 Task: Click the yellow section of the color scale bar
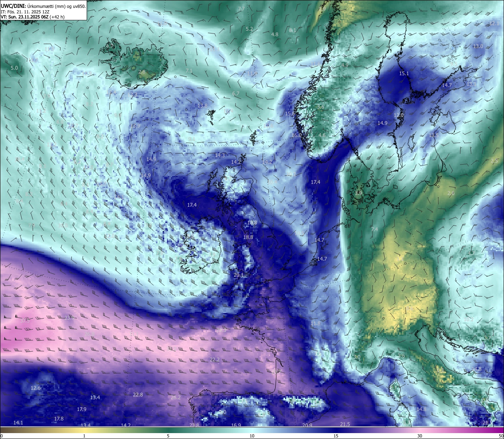(84, 430)
